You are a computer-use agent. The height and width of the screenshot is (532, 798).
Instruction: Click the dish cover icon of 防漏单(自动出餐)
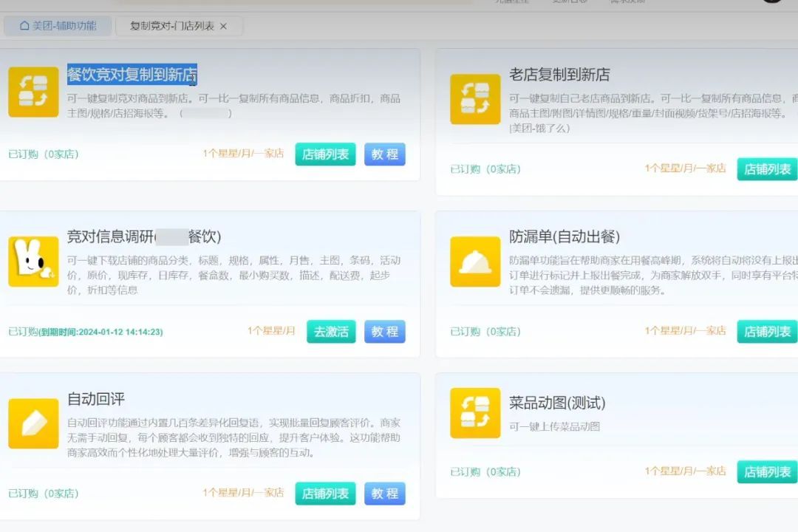pos(477,262)
